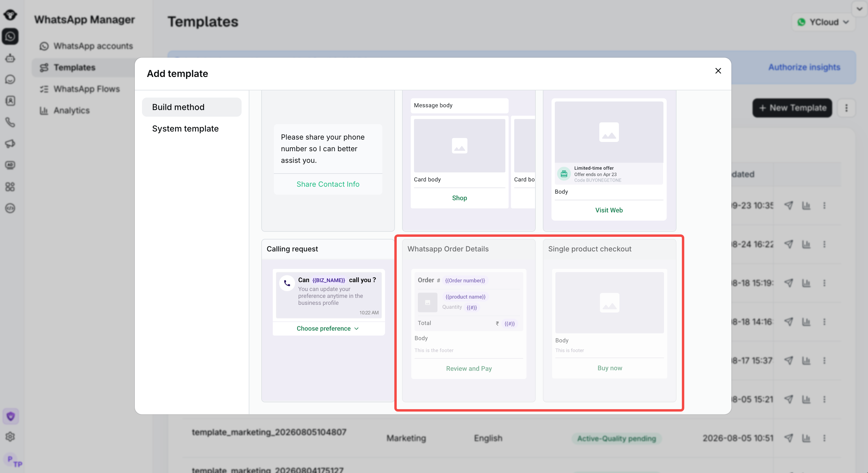The image size is (868, 473).
Task: Click send icon in the 08-24 16:22 row
Action: [788, 244]
